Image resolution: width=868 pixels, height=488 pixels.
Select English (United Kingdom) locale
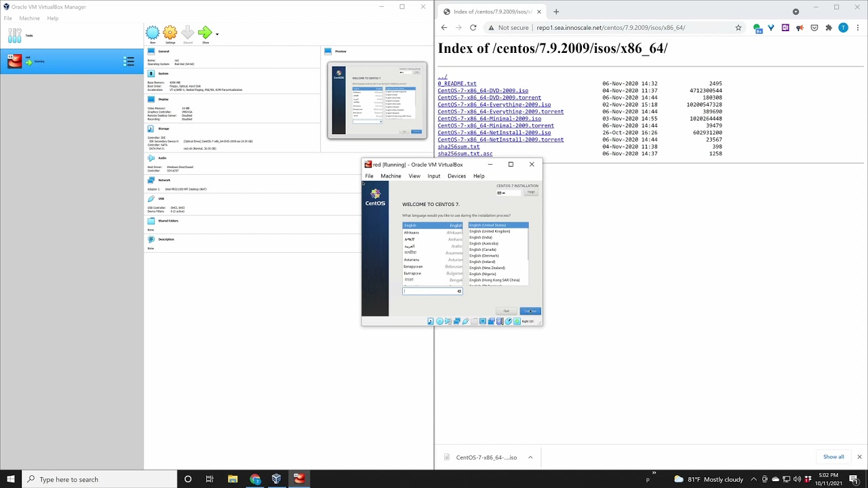point(498,231)
